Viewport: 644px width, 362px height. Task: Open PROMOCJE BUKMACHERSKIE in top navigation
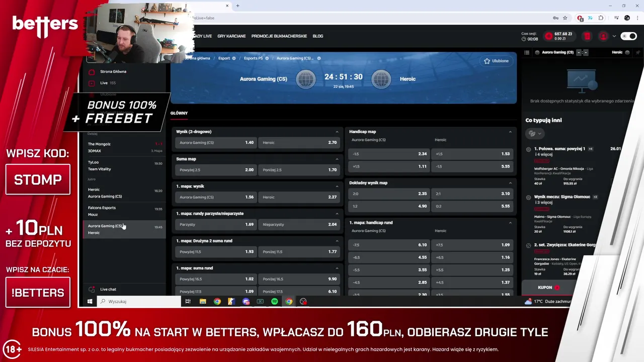coord(279,36)
